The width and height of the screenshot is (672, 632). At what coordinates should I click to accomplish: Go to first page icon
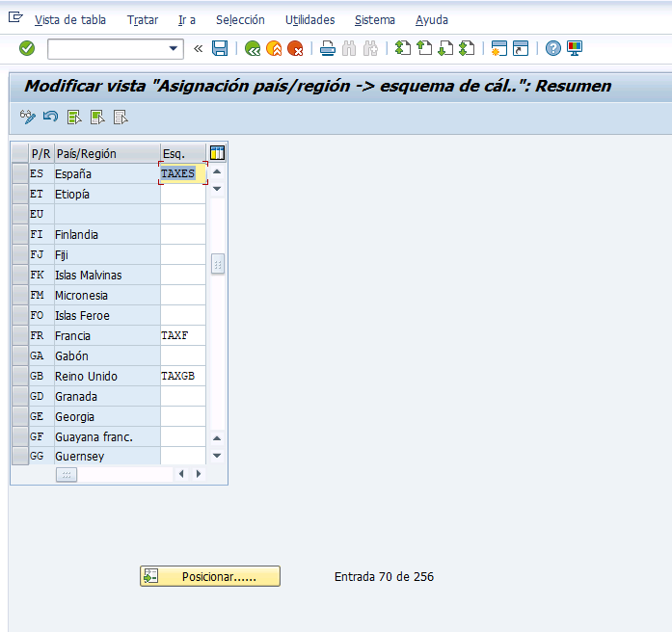(x=403, y=48)
